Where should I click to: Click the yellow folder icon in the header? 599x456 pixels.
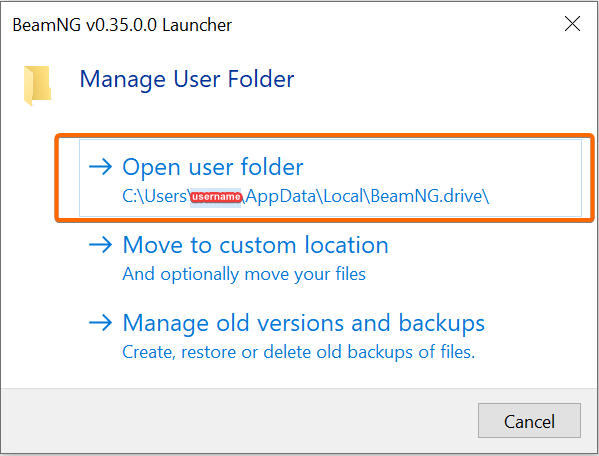point(37,85)
